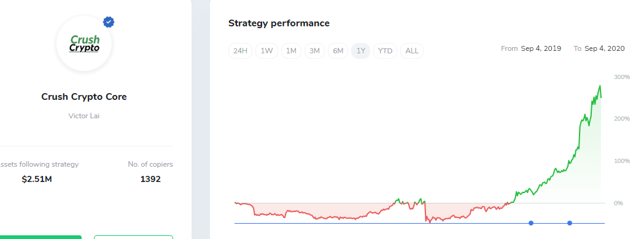Open the To date Sep 4, 2020 picker

point(605,48)
